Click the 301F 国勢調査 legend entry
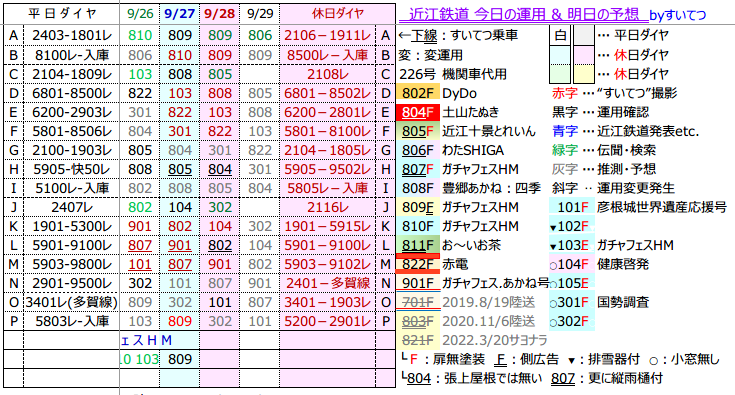735x395 pixels. (x=599, y=302)
